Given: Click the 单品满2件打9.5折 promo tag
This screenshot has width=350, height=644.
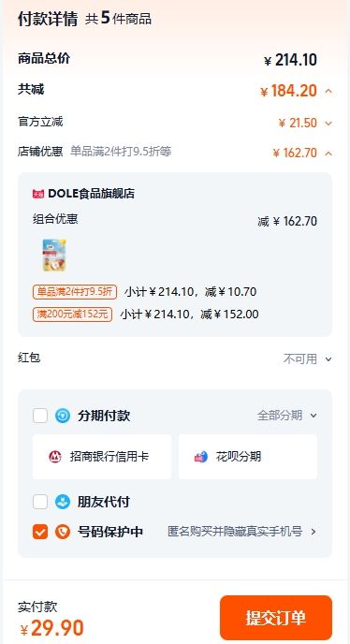Looking at the screenshot, I should (x=75, y=292).
